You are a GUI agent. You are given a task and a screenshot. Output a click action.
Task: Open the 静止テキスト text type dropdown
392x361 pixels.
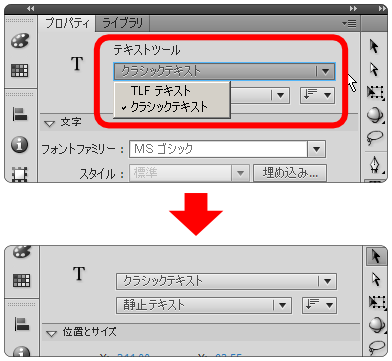[204, 305]
